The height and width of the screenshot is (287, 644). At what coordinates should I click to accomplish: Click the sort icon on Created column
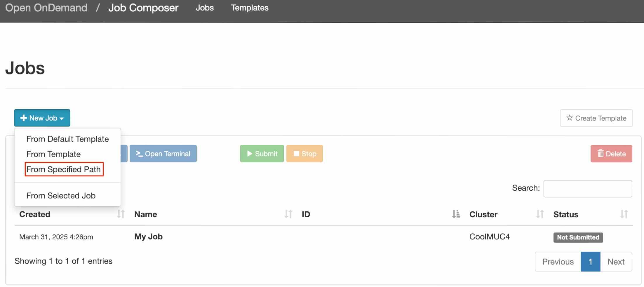[121, 214]
